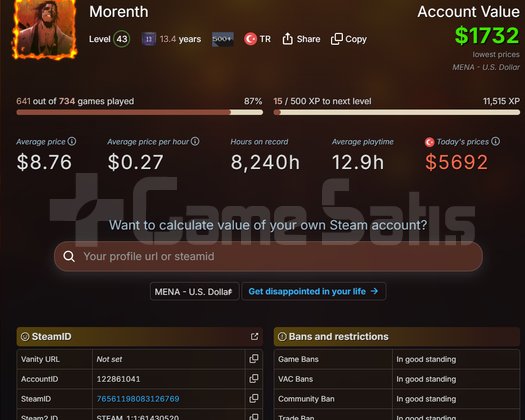This screenshot has height=420, width=525.
Task: Click the 13.4 years badge icon
Action: 149,39
